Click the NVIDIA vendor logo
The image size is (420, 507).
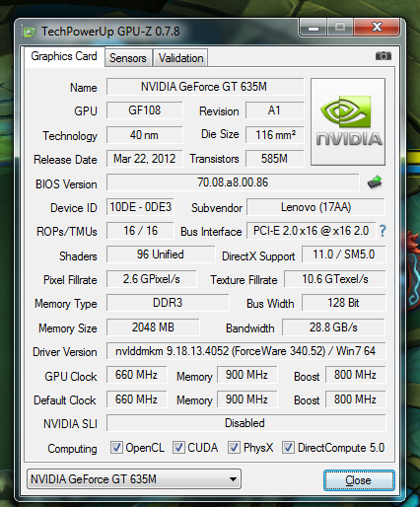pos(348,121)
